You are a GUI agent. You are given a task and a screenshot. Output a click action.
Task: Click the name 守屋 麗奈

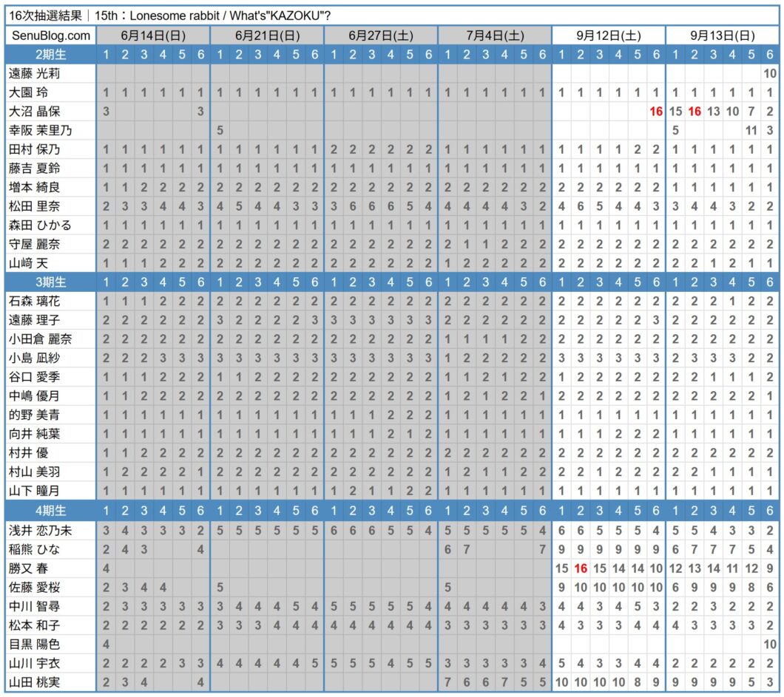click(x=34, y=245)
